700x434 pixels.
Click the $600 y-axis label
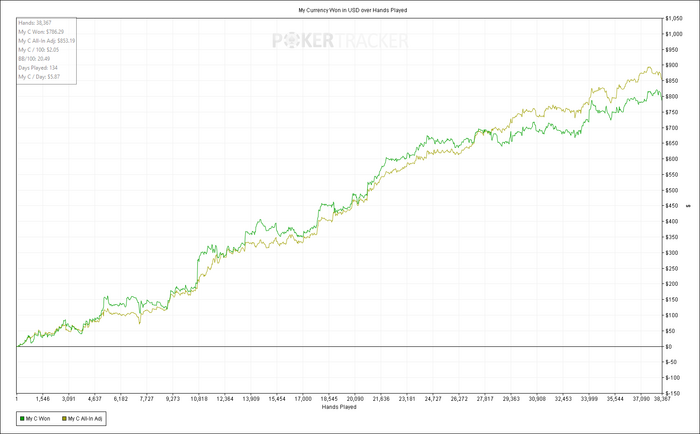coord(671,159)
